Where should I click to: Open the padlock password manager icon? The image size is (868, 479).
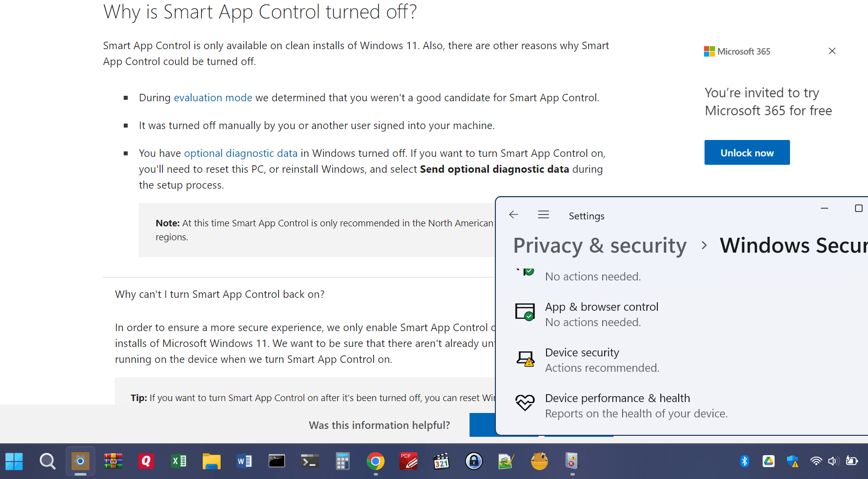coord(474,461)
